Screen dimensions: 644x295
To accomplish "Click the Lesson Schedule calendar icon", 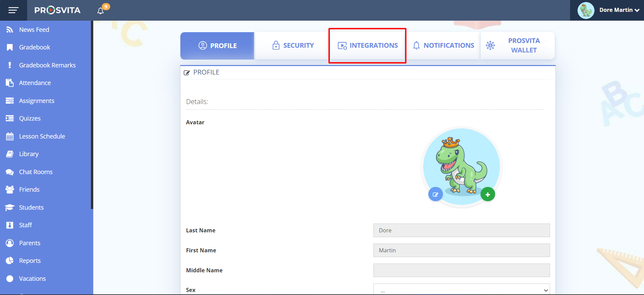I will [x=10, y=136].
